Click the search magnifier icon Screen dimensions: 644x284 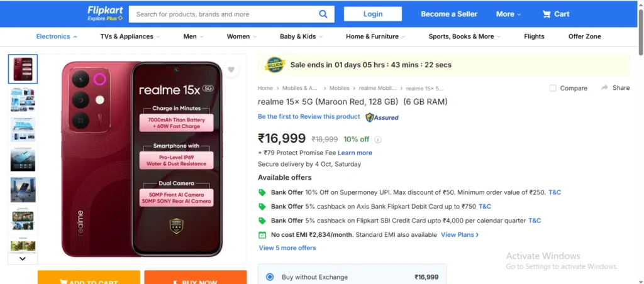click(323, 14)
